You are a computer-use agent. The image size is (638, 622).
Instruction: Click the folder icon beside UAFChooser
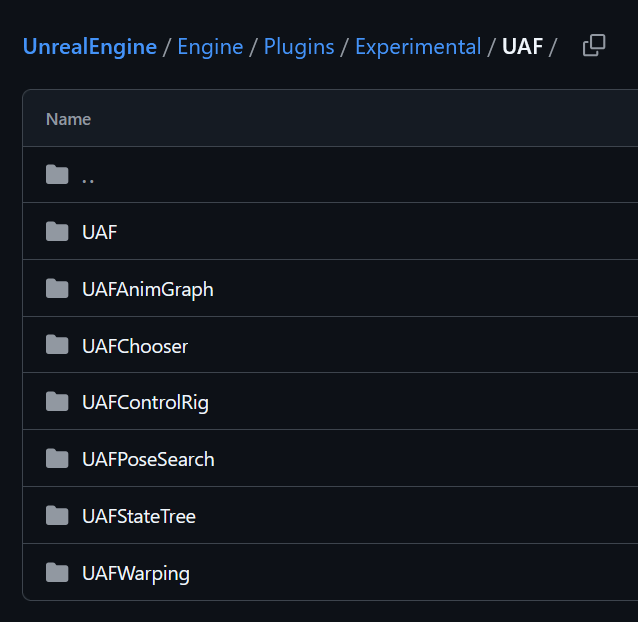[57, 345]
